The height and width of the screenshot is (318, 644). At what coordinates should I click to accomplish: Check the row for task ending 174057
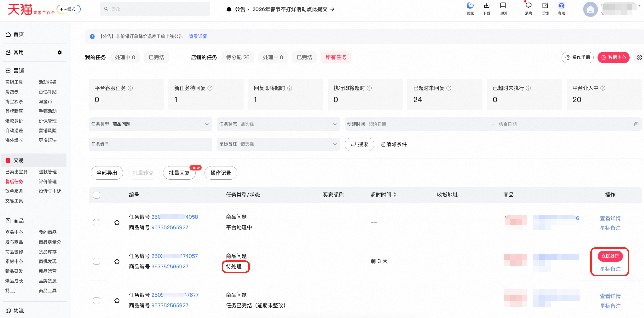point(96,261)
